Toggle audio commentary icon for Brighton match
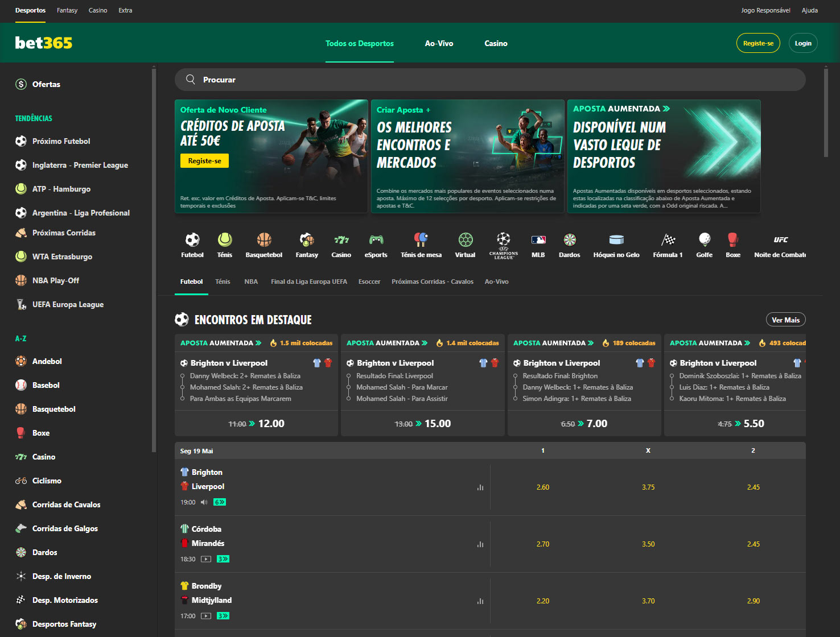840x637 pixels. (x=204, y=502)
